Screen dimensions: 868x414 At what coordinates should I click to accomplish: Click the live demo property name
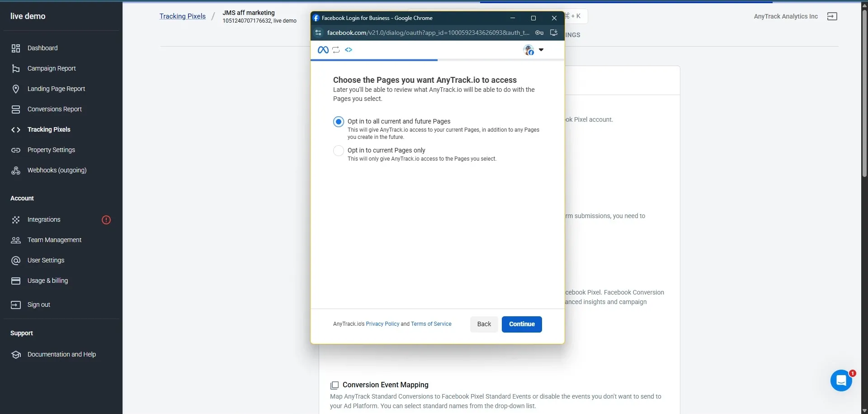[28, 16]
